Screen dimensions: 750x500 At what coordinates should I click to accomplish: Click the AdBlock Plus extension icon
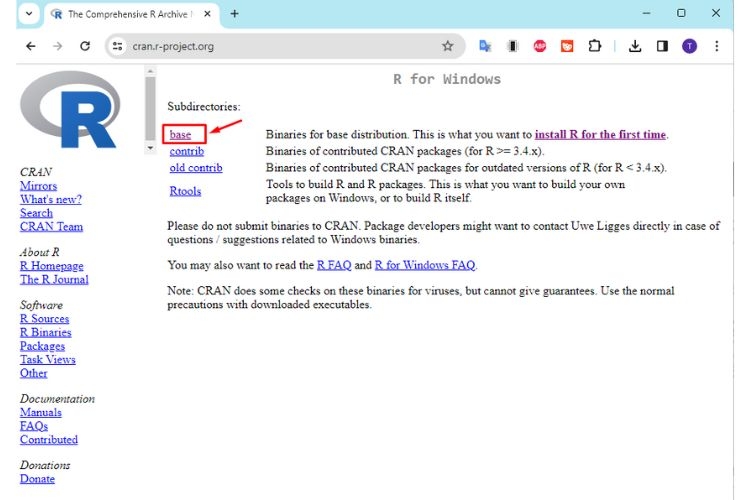click(x=540, y=46)
